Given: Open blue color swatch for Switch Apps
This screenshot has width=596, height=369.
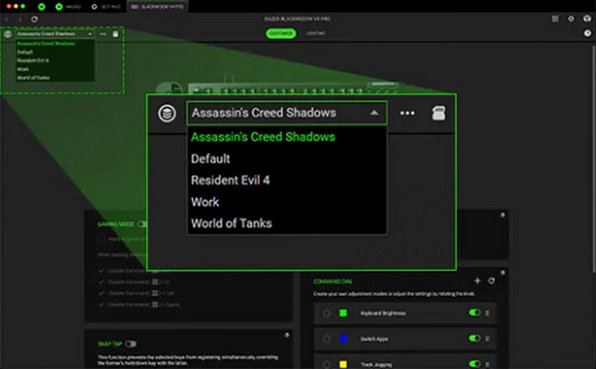Looking at the screenshot, I should pyautogui.click(x=343, y=339).
